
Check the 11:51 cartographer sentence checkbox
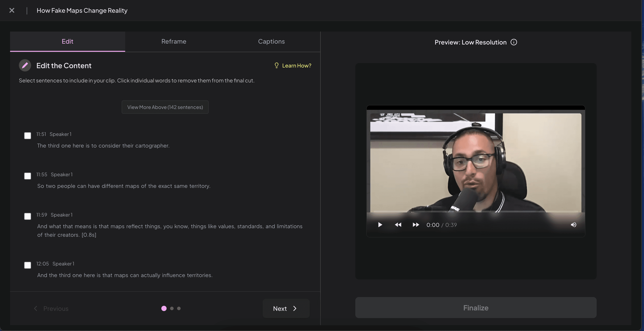click(x=27, y=136)
